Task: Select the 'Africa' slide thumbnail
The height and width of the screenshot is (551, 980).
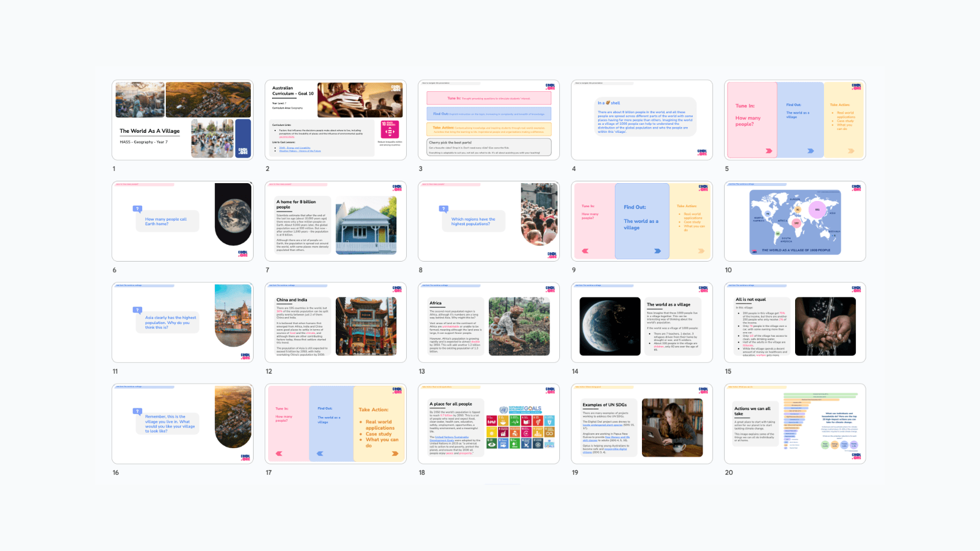Action: (x=488, y=322)
